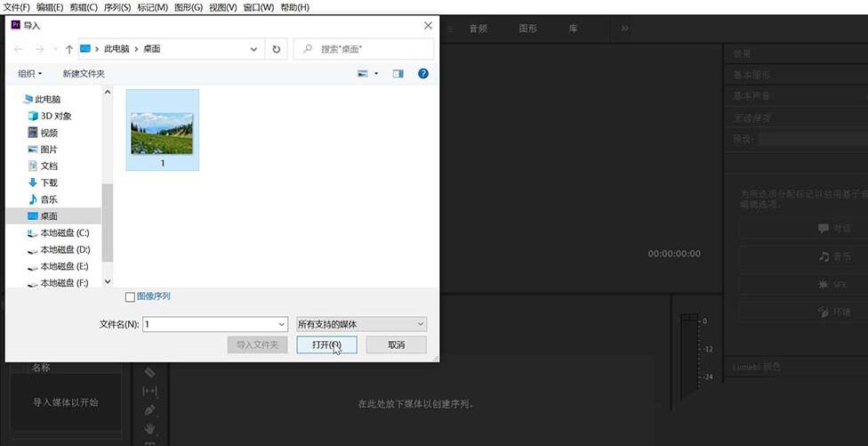Go up one folder level arrow

(x=69, y=49)
